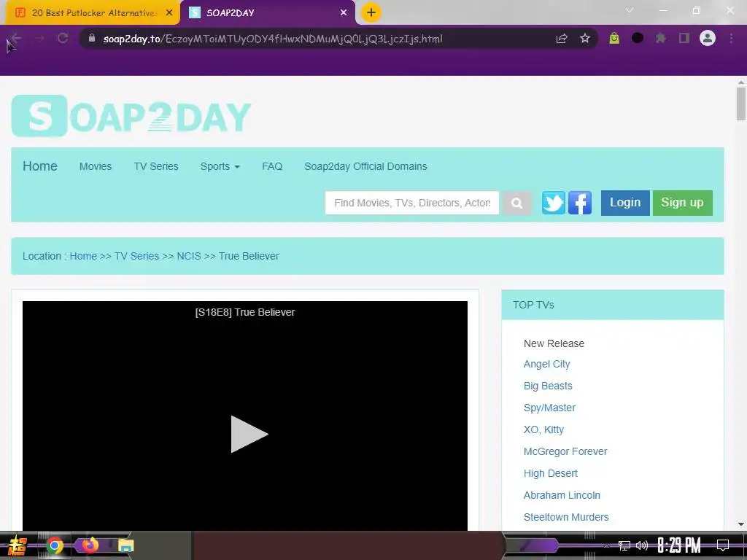
Task: Open the network tray icon
Action: pos(624,545)
